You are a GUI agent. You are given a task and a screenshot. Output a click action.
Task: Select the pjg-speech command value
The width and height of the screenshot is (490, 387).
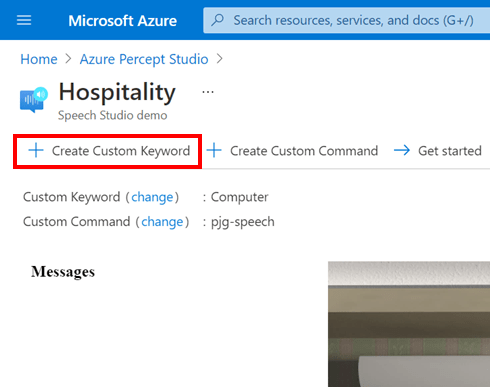[x=243, y=222]
